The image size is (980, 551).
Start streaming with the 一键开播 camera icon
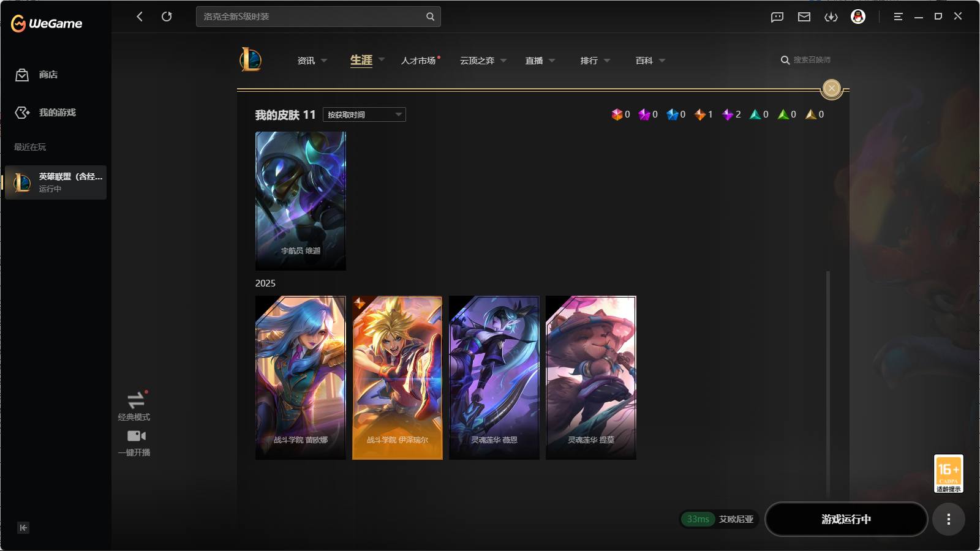[136, 436]
